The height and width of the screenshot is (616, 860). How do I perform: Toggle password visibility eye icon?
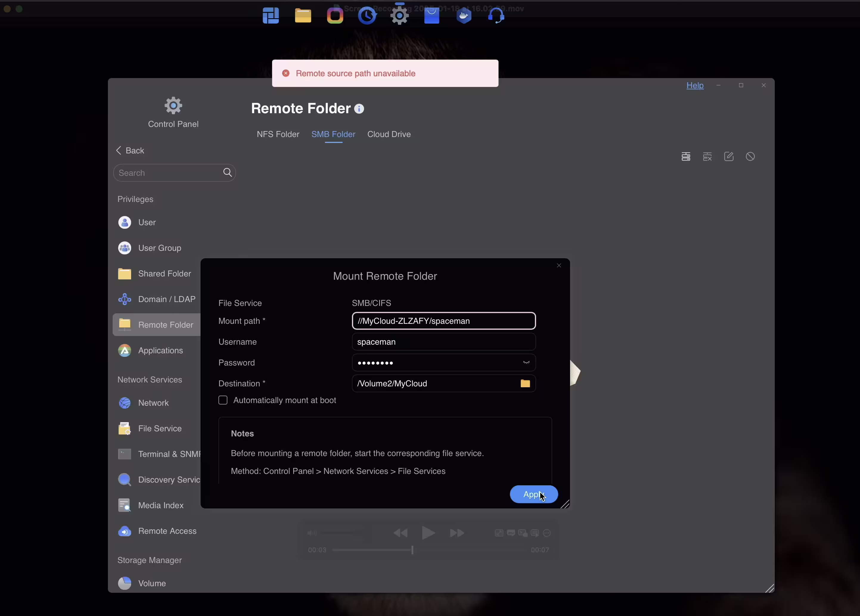click(526, 363)
